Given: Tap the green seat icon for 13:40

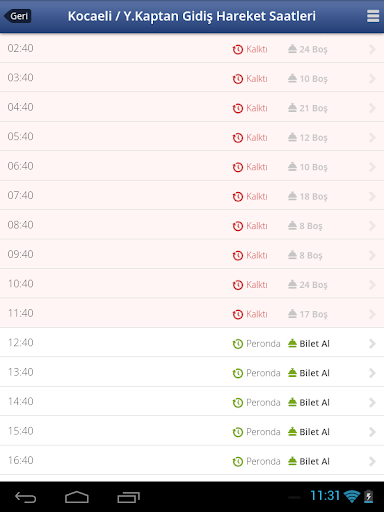Looking at the screenshot, I should (x=292, y=372).
